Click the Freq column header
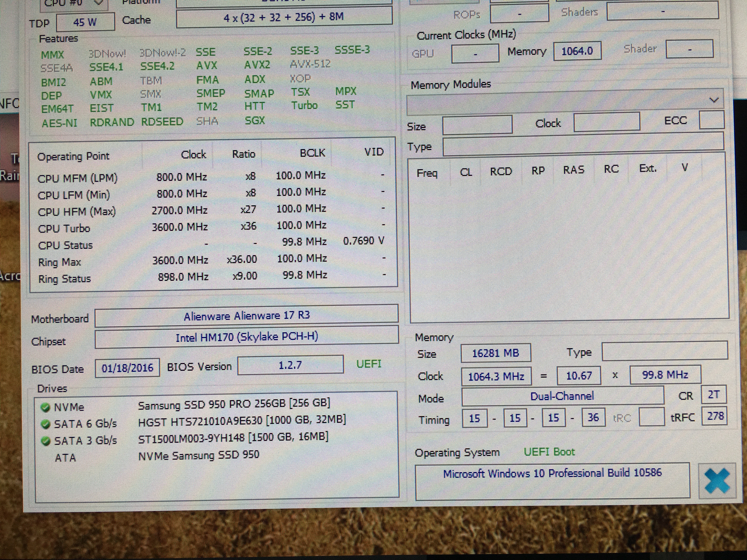Image resolution: width=747 pixels, height=560 pixels. tap(427, 174)
